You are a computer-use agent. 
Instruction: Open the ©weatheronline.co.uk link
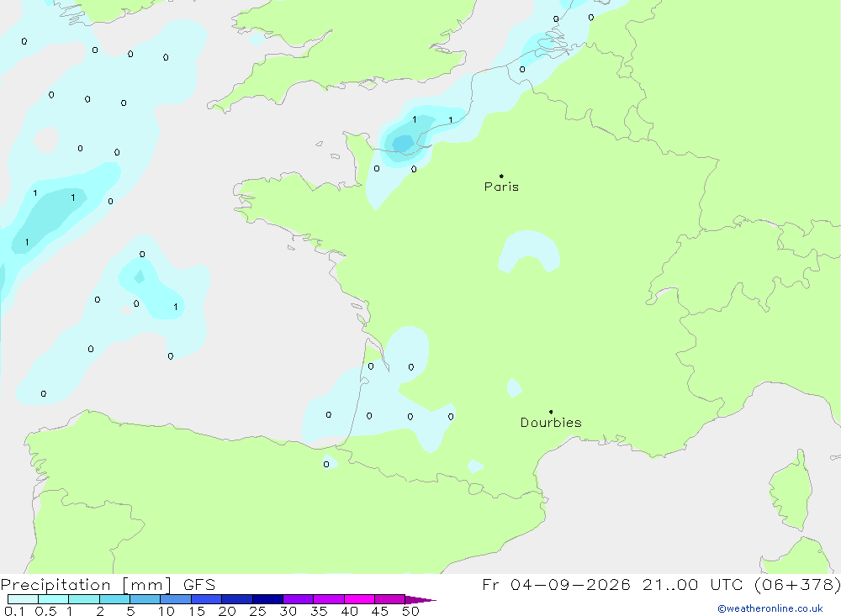pyautogui.click(x=770, y=608)
